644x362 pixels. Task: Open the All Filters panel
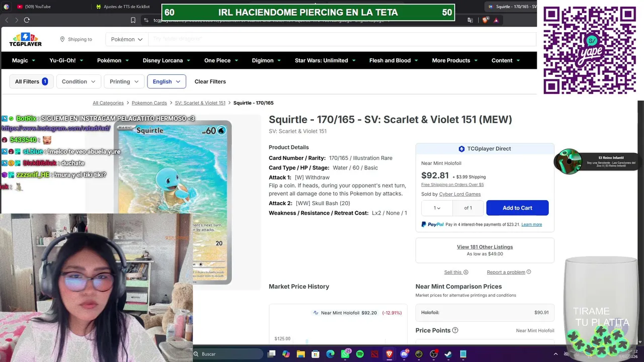pos(31,81)
